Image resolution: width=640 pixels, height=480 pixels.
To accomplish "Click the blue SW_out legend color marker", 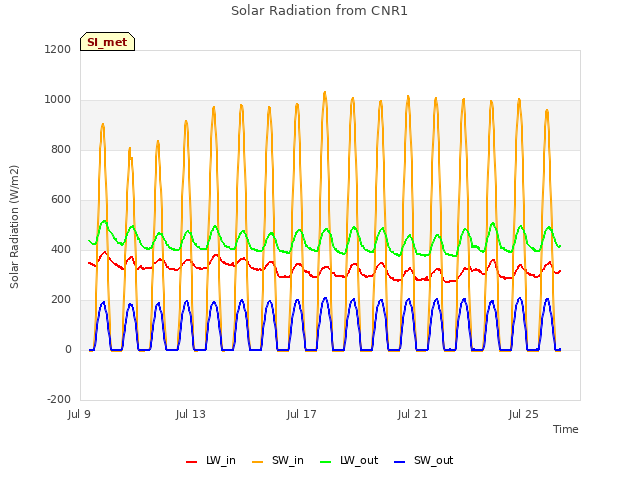I will 400,462.
